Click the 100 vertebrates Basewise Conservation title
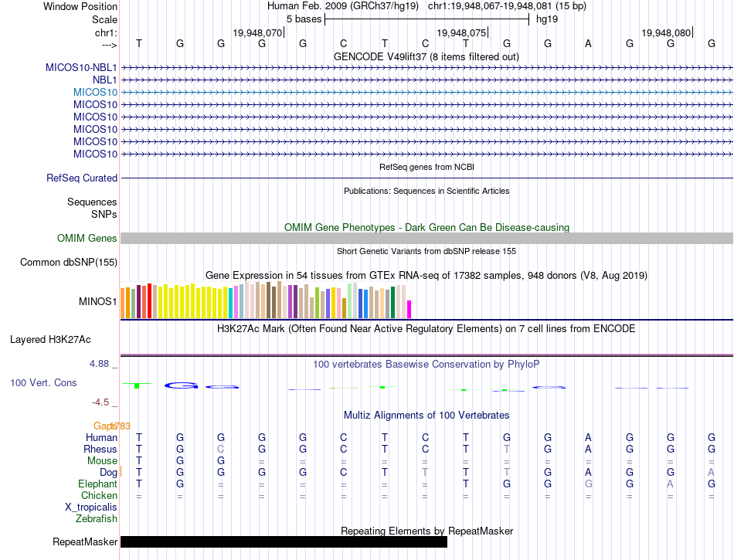 point(426,364)
